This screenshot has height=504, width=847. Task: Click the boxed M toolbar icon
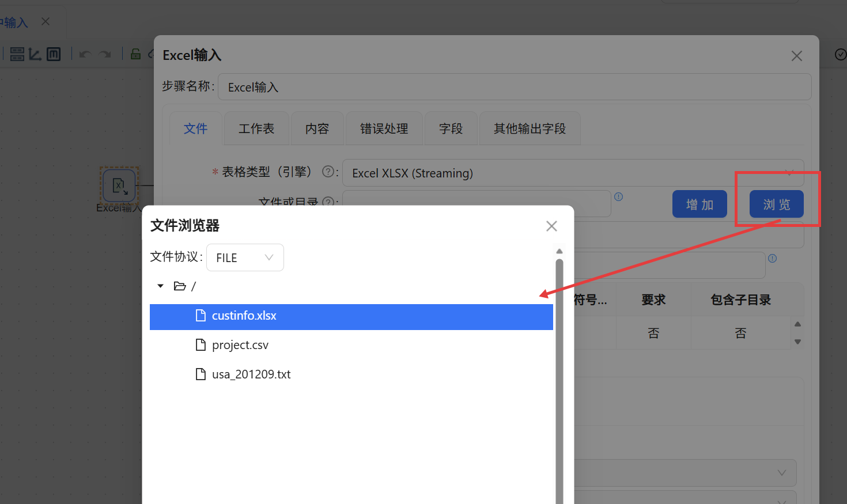(54, 54)
